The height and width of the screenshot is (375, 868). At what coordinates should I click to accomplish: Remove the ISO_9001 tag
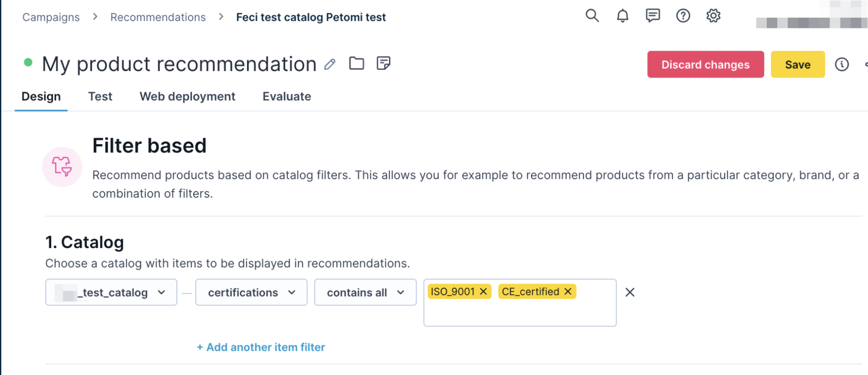click(x=483, y=292)
